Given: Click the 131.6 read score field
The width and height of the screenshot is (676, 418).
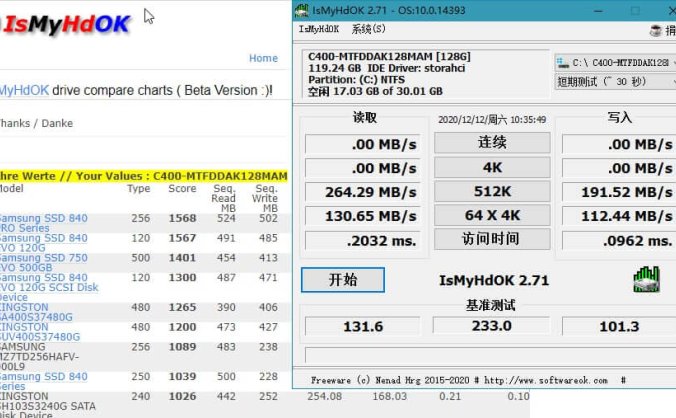Looking at the screenshot, I should pos(362,326).
